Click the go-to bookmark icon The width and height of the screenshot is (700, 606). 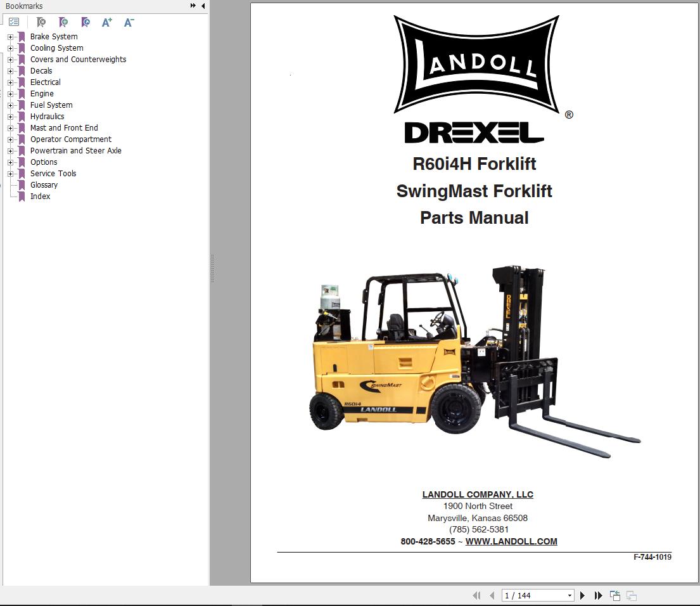(x=86, y=22)
